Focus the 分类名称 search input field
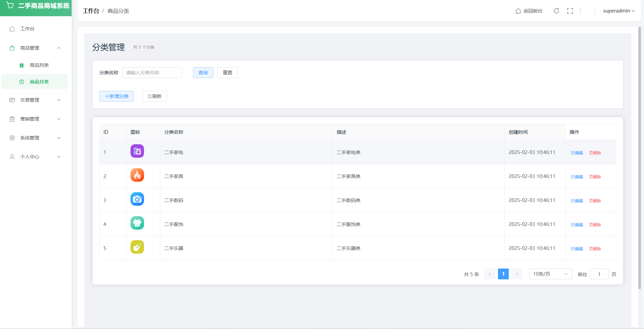 coord(152,73)
